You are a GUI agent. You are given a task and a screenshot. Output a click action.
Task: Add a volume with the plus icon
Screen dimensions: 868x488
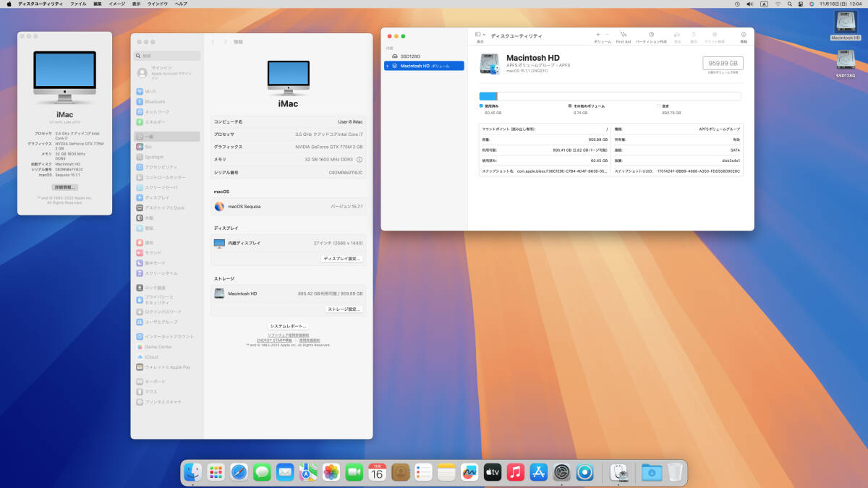tap(597, 35)
